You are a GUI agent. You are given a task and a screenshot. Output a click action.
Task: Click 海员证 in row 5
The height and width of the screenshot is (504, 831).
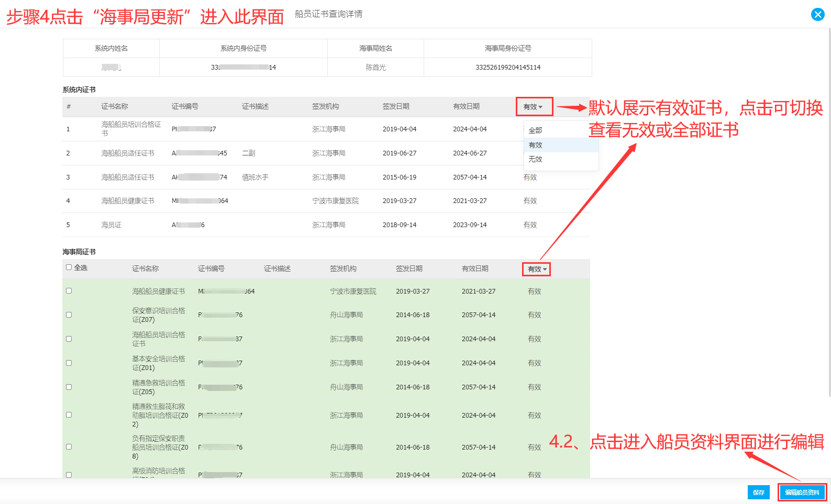tap(111, 225)
